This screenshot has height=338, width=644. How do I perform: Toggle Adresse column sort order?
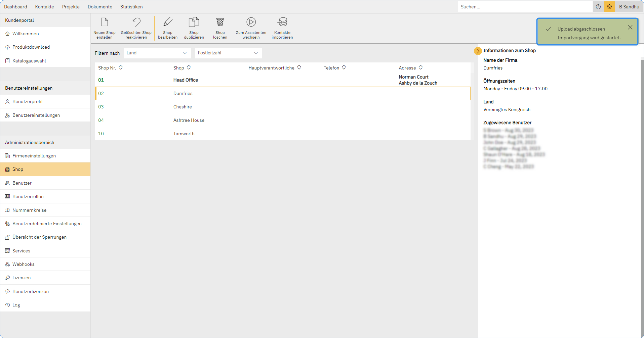point(421,67)
